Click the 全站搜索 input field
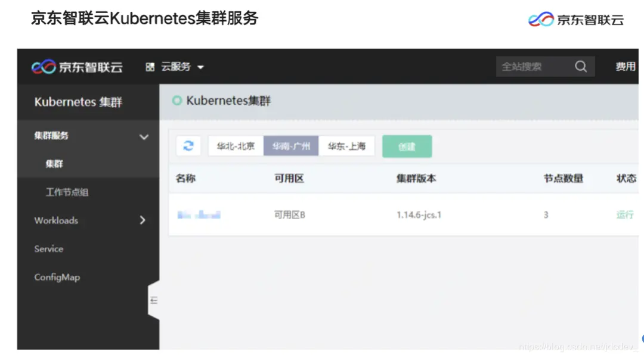Image resolution: width=644 pixels, height=358 pixels. click(531, 66)
